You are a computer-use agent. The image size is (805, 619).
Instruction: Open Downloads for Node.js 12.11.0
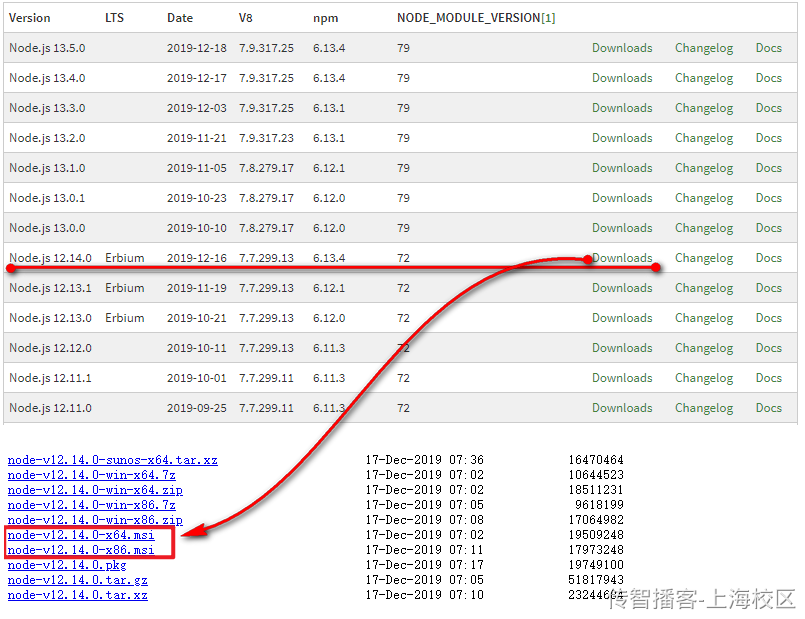click(622, 408)
